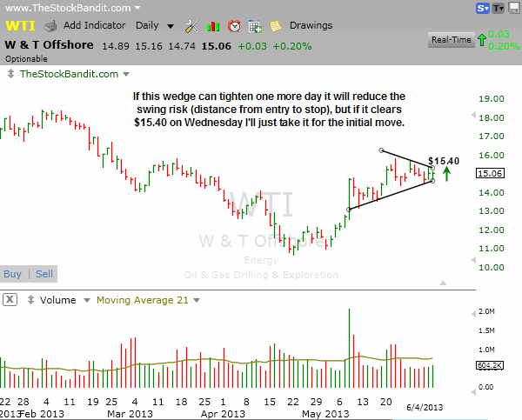Click the boxed 15.06 price scale marker
522x420 pixels.
point(491,173)
